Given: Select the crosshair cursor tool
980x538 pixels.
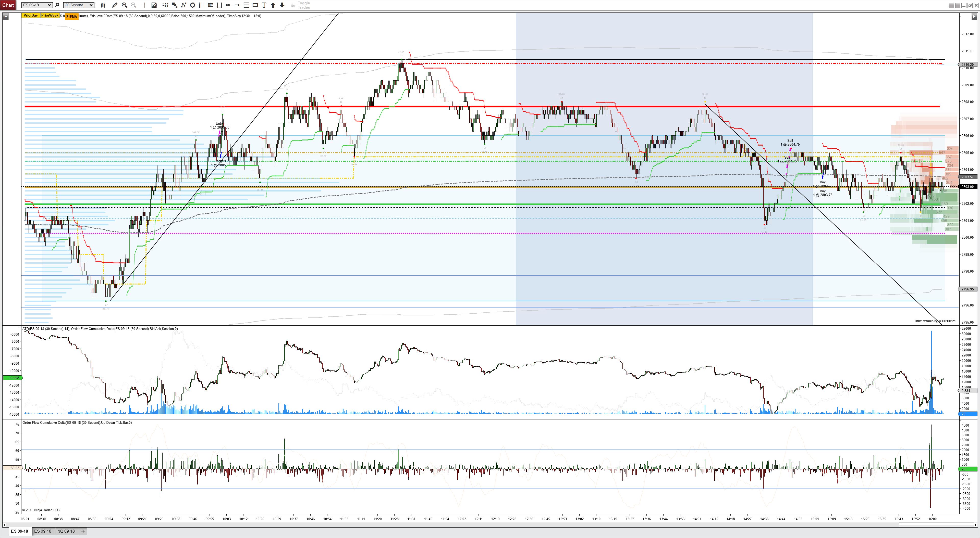Looking at the screenshot, I should (144, 5).
